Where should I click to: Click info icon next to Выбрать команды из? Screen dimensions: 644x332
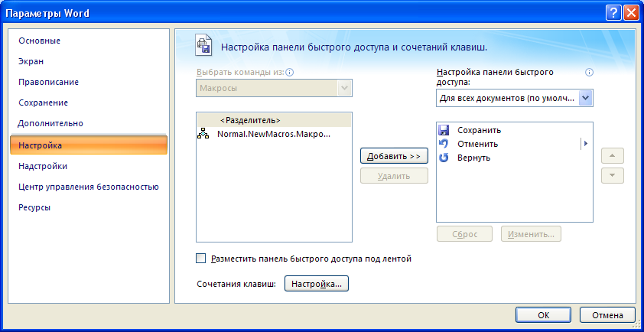coord(290,73)
